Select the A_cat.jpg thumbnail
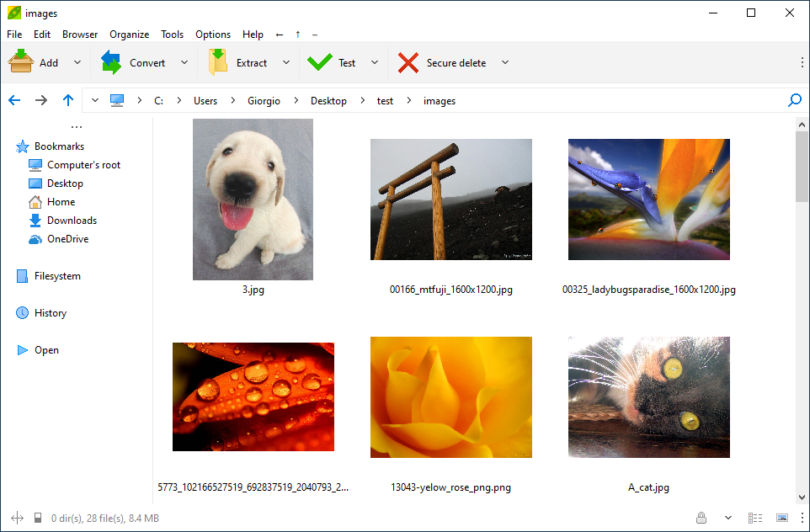Image resolution: width=810 pixels, height=532 pixels. coord(648,397)
